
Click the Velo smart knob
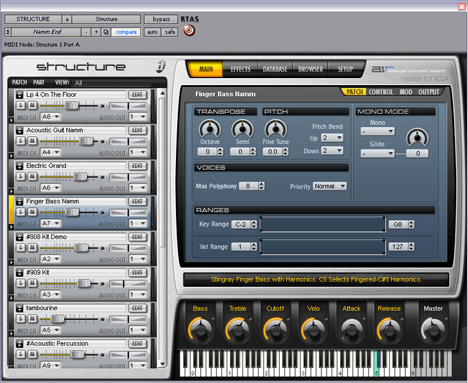[313, 329]
